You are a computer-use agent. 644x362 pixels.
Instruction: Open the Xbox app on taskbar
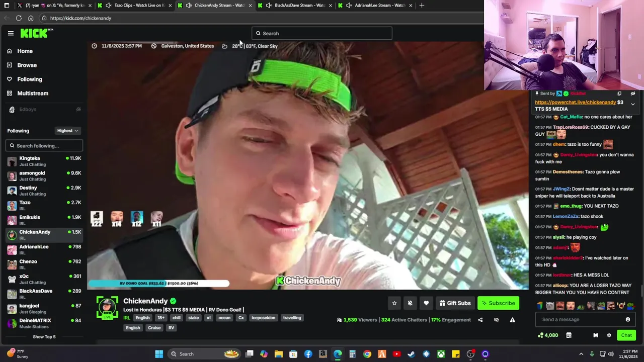(441, 354)
